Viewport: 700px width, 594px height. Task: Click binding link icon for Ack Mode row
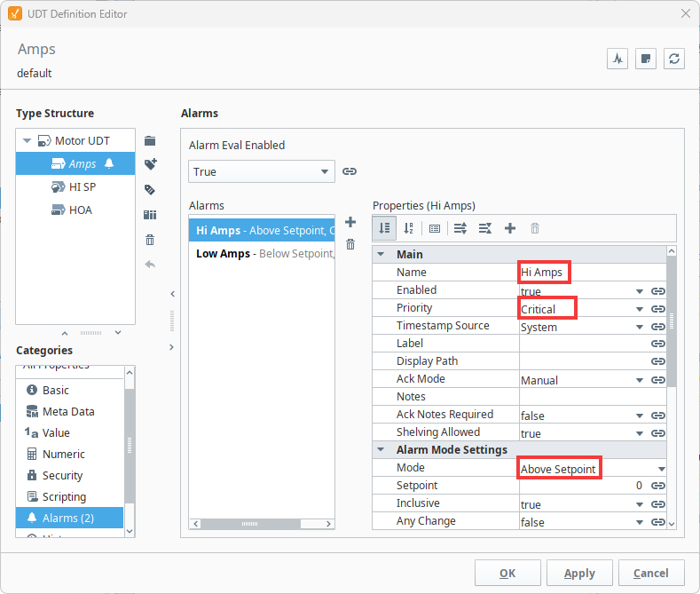658,380
